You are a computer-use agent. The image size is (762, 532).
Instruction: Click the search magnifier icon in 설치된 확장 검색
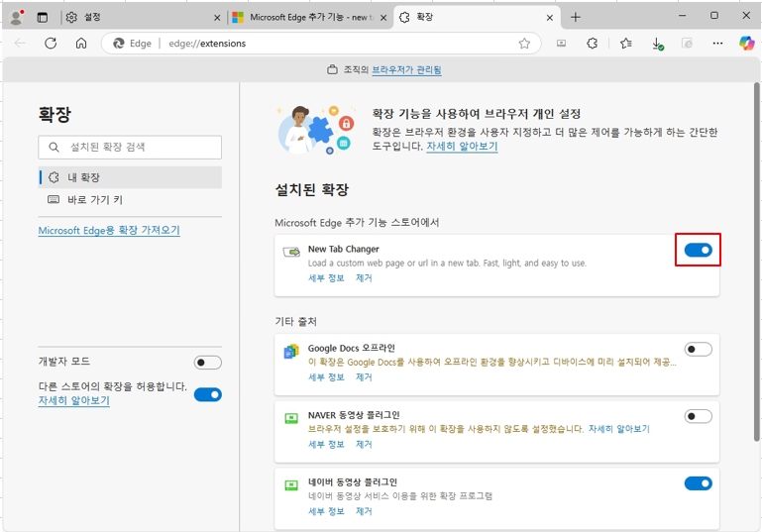click(x=54, y=148)
